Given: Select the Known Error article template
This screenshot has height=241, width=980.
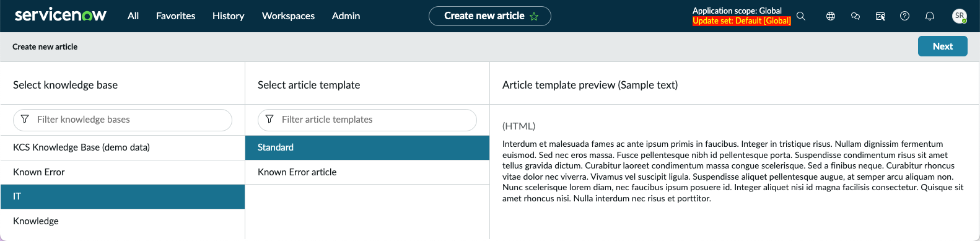Looking at the screenshot, I should coord(367,172).
